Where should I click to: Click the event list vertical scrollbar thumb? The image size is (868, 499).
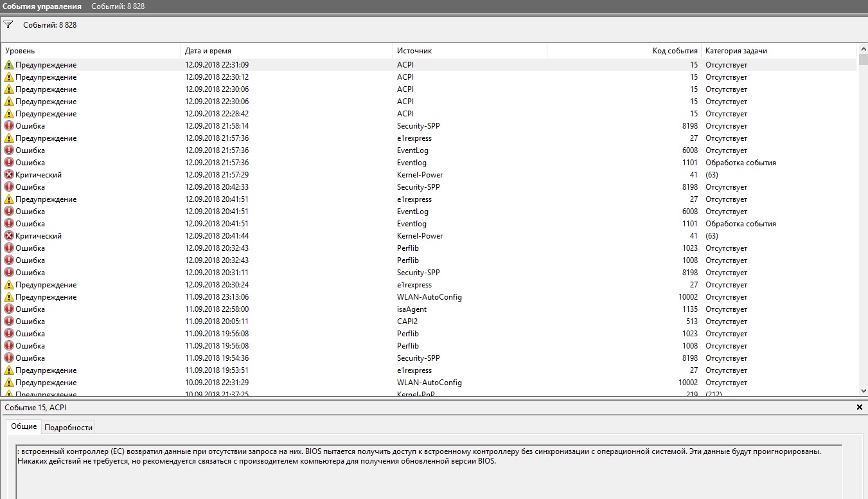(x=863, y=60)
